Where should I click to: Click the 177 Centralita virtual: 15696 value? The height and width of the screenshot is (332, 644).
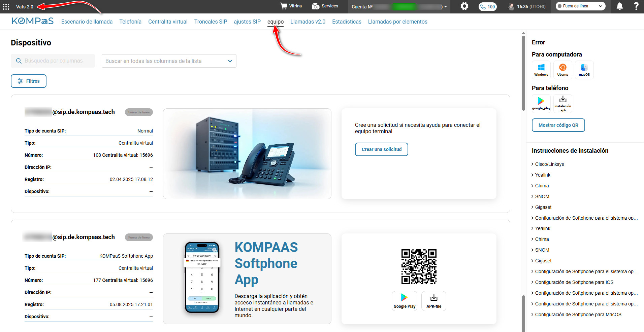(123, 280)
